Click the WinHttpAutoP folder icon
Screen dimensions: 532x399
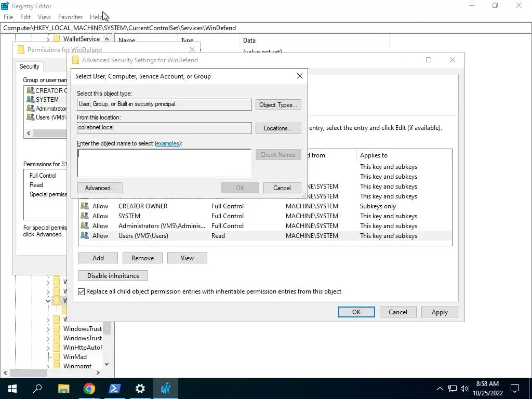[57, 348]
